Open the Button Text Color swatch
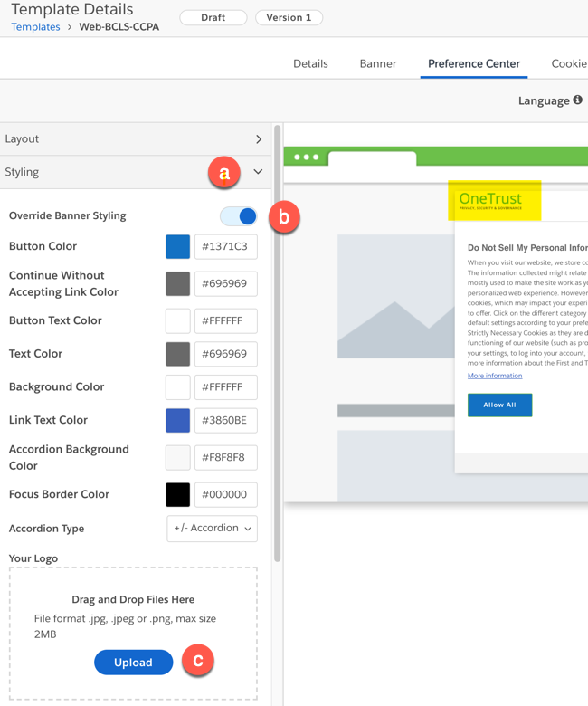This screenshot has width=588, height=706. 177,320
